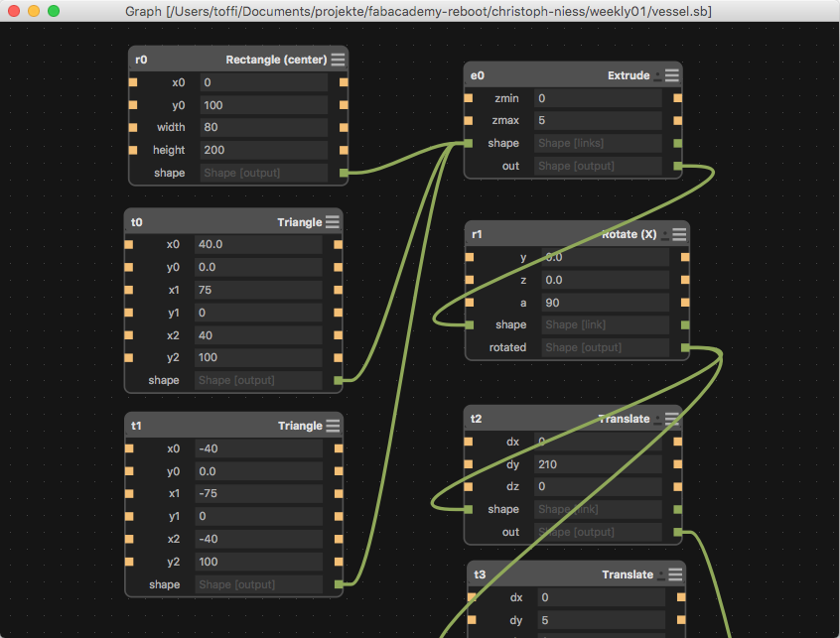The image size is (840, 638).
Task: Open the t2 Translate node menu lines icon
Action: [x=672, y=419]
